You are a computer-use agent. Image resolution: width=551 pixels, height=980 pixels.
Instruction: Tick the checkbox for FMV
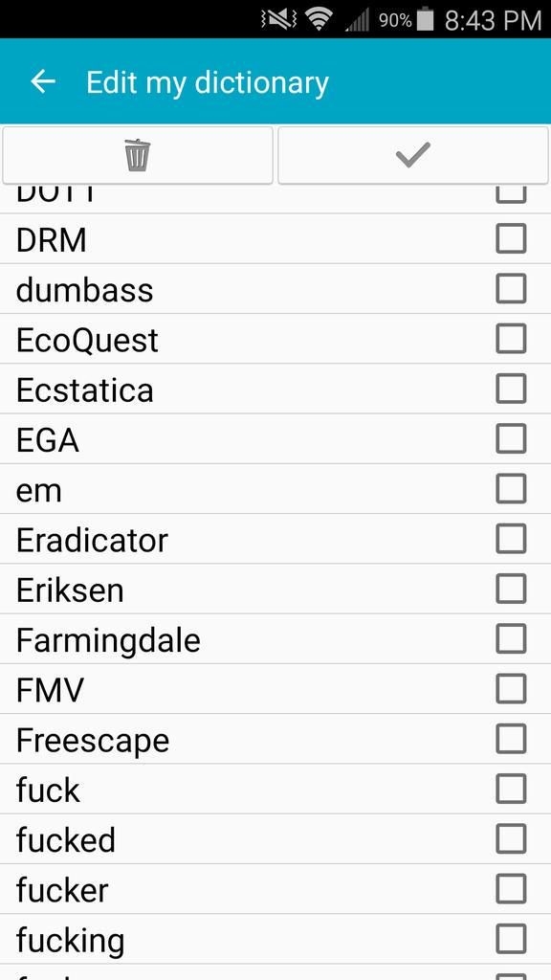[511, 689]
